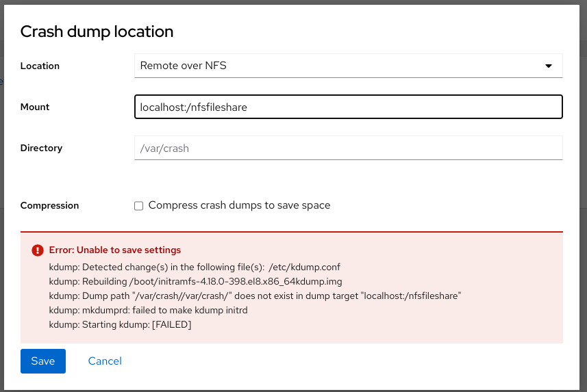Save the crash dump settings
587x392 pixels.
coord(43,361)
